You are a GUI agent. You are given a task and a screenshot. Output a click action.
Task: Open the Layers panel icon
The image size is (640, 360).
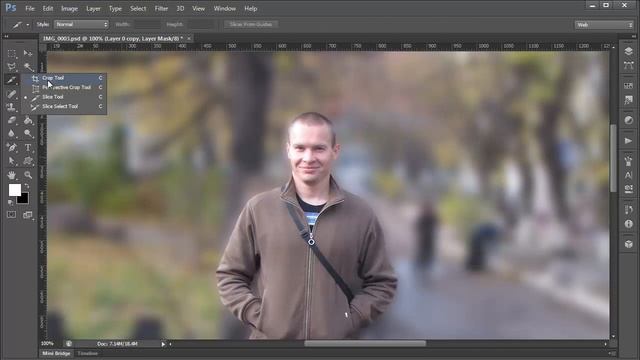click(628, 51)
